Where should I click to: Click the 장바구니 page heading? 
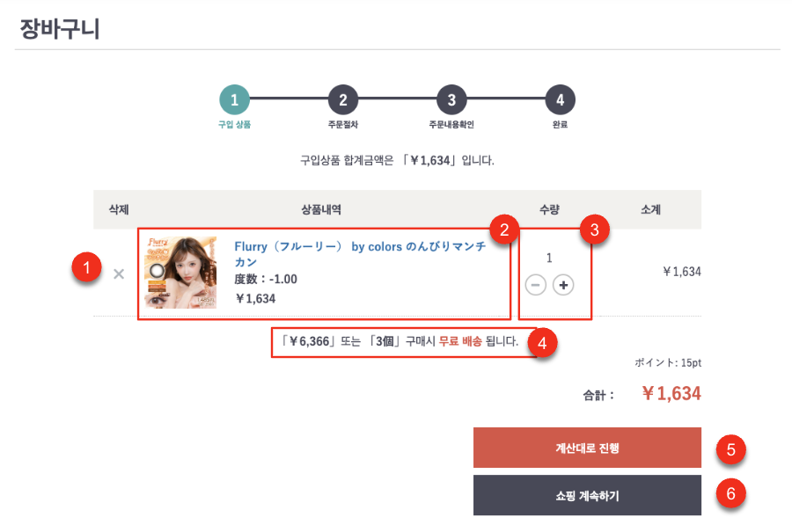(x=60, y=29)
